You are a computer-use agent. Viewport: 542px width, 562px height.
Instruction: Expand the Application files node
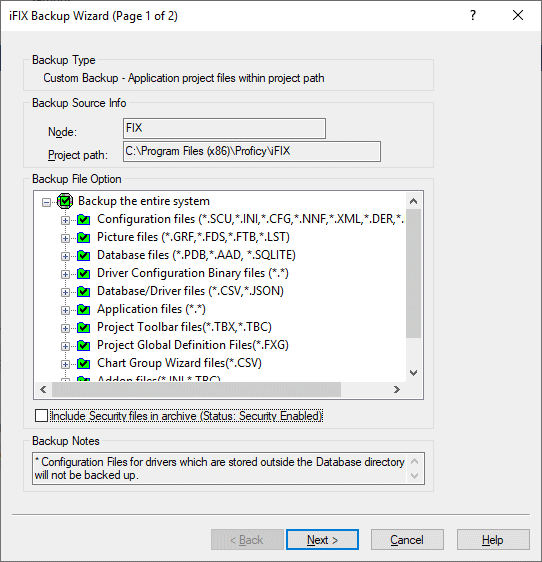65,310
